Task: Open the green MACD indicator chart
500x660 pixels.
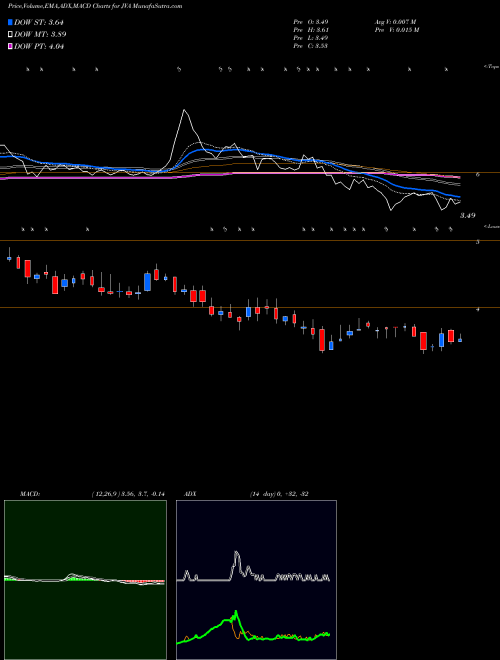Action: [x=85, y=580]
